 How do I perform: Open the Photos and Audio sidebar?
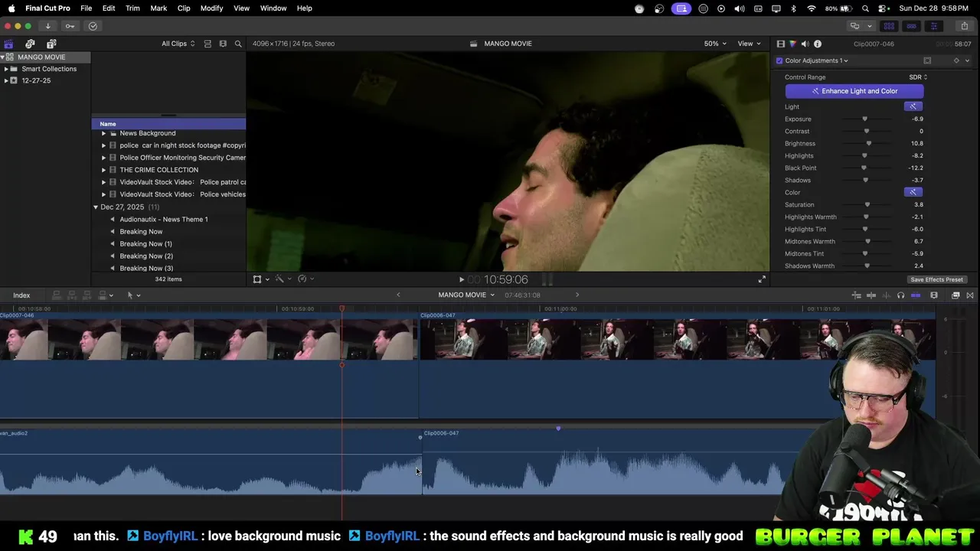pos(30,44)
